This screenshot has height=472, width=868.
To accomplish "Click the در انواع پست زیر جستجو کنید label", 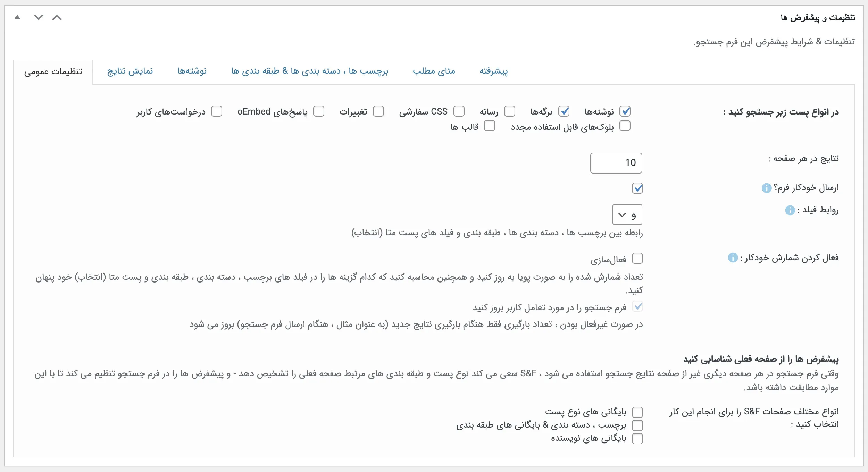I will point(781,112).
